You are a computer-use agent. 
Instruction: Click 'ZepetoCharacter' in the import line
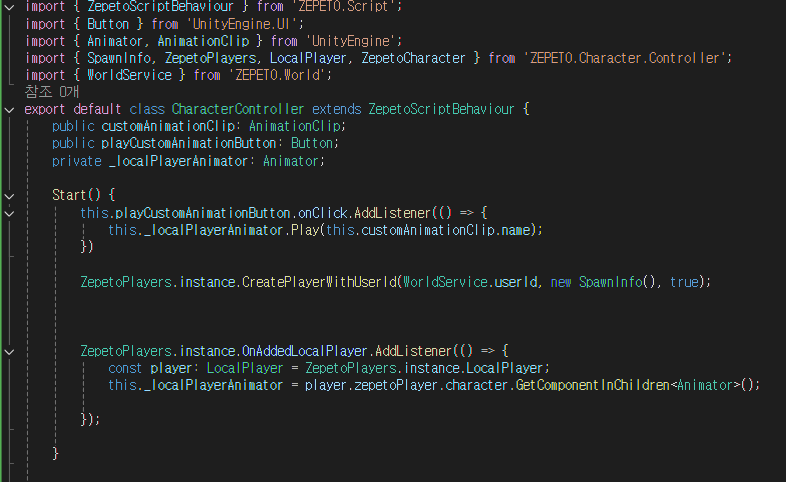413,58
